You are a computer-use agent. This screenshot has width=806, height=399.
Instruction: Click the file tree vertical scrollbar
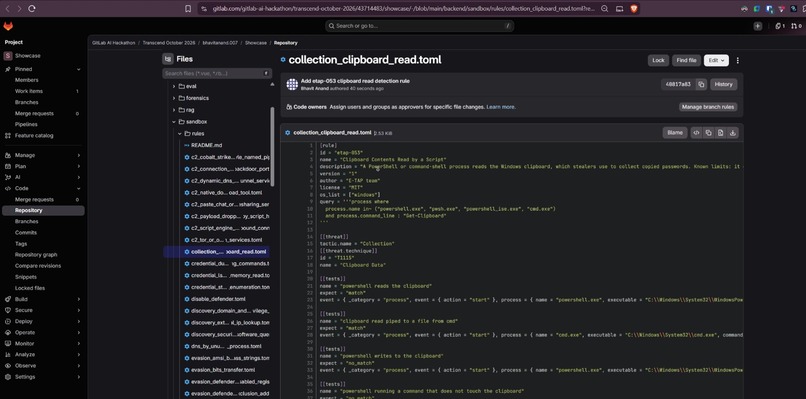click(x=272, y=147)
